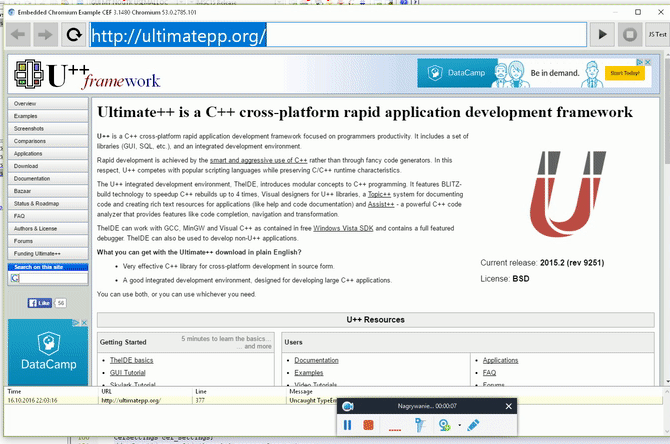Click the Facebook Like button
This screenshot has height=444, width=670.
[x=39, y=302]
